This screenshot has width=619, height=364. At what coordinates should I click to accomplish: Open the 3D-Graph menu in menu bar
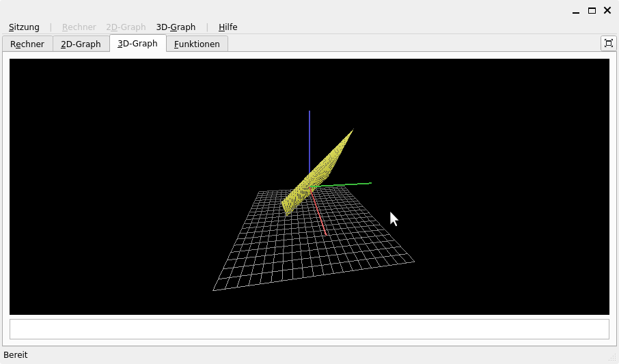pyautogui.click(x=176, y=27)
